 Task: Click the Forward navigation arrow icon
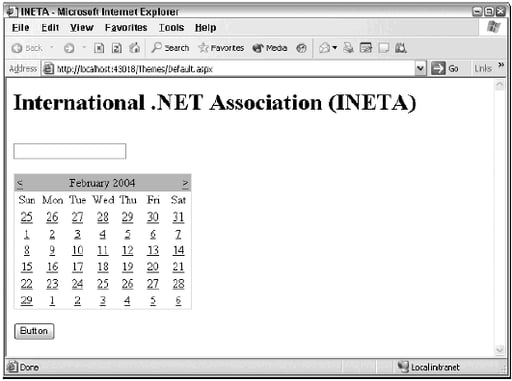[x=69, y=48]
